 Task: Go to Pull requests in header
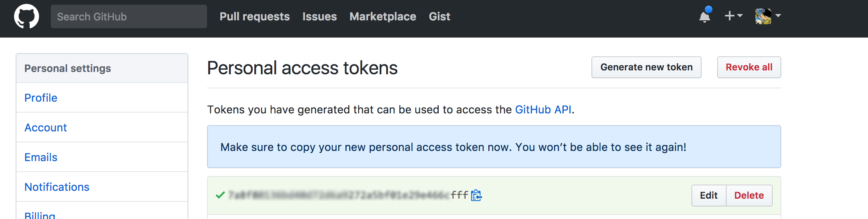click(x=255, y=16)
